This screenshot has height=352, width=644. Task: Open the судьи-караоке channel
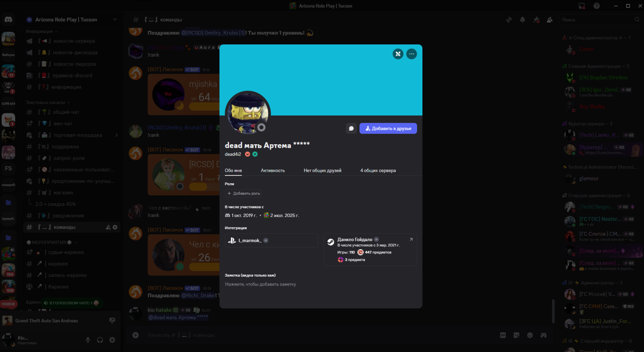[72, 252]
